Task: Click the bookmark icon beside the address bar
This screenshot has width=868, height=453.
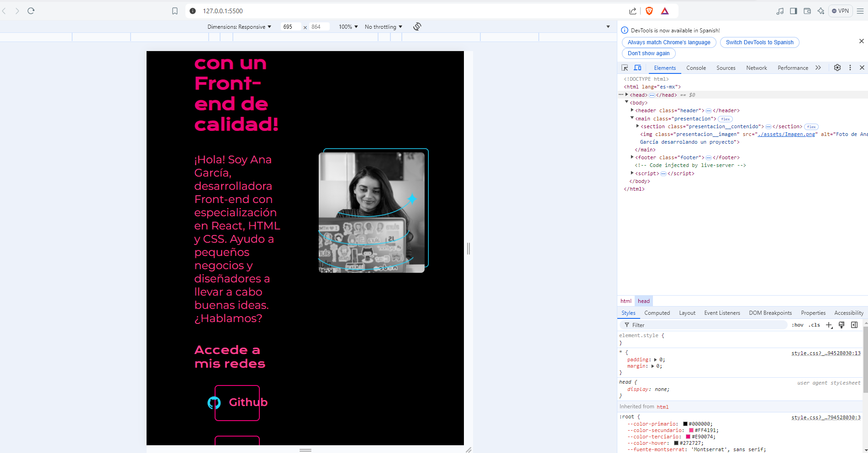Action: [x=175, y=11]
